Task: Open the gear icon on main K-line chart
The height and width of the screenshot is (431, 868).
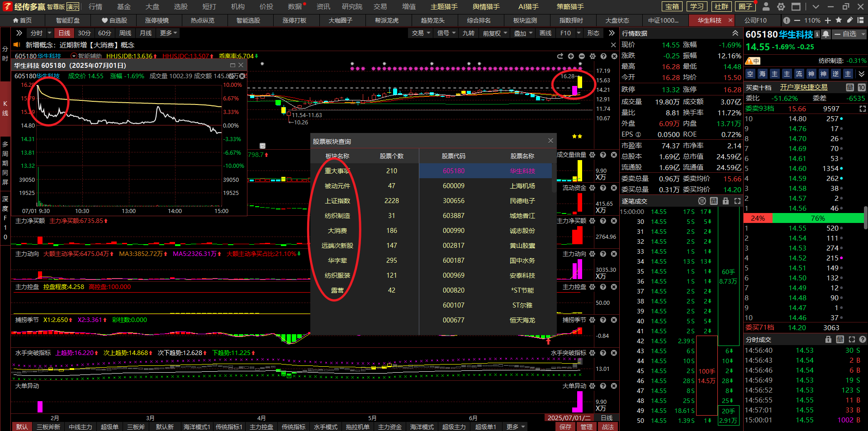Action: tap(593, 56)
